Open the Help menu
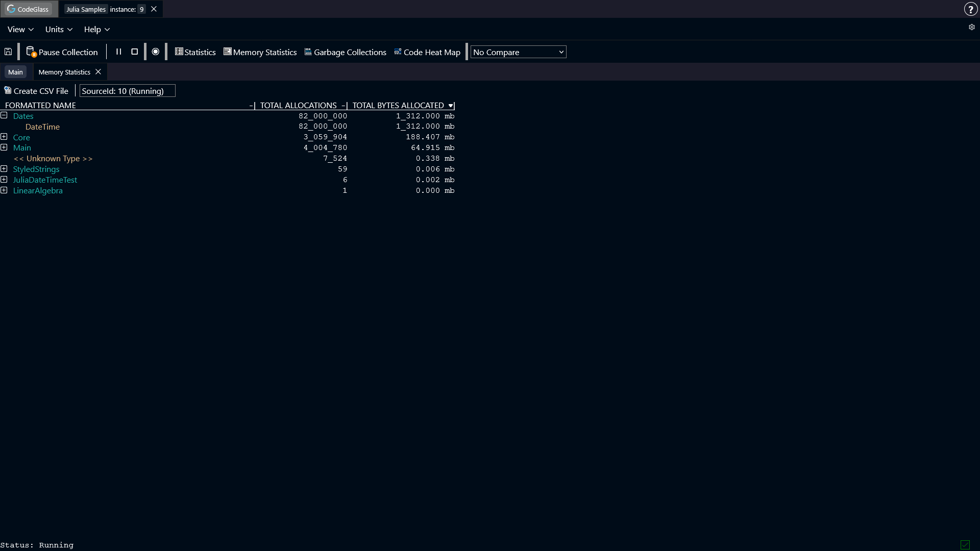Image resolution: width=980 pixels, height=551 pixels. pos(97,30)
